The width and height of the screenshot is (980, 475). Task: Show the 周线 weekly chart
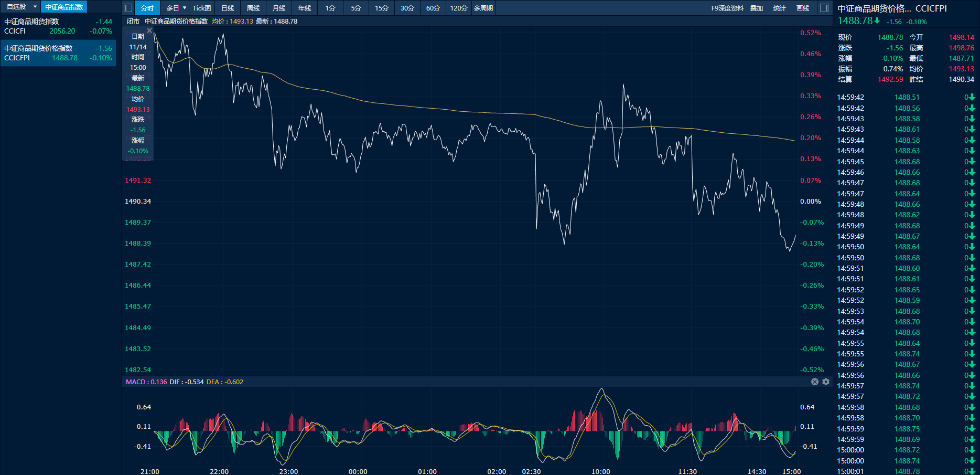point(253,8)
